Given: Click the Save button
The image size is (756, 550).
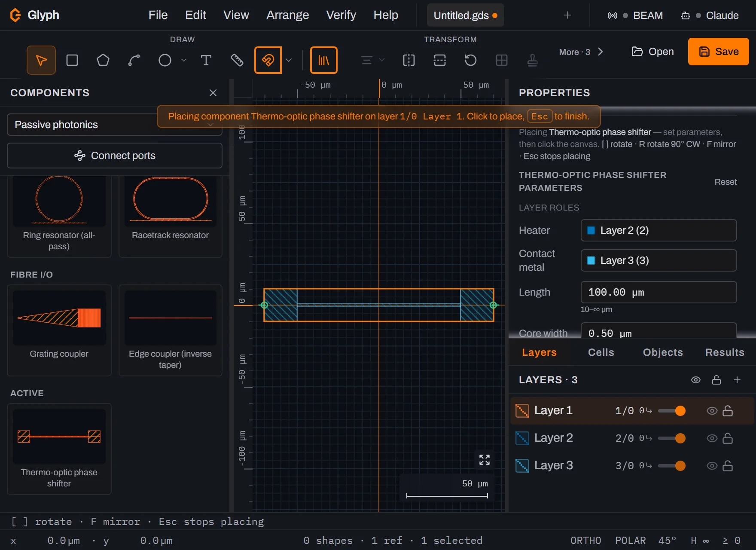Looking at the screenshot, I should coord(719,52).
